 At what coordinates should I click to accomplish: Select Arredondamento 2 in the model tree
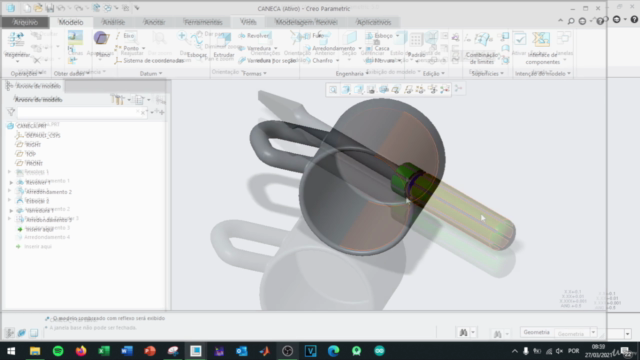click(49, 192)
